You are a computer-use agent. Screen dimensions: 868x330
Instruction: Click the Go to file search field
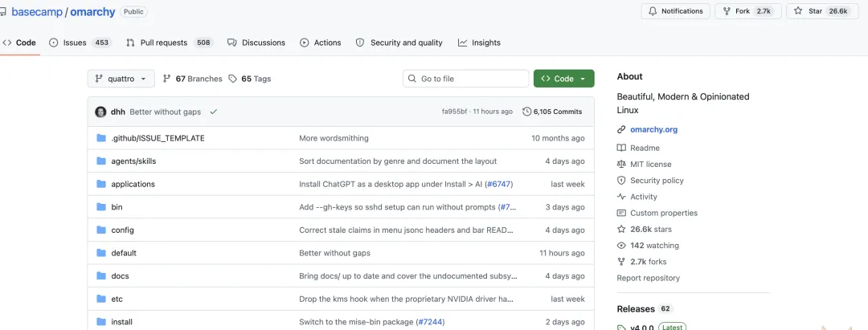(x=465, y=79)
